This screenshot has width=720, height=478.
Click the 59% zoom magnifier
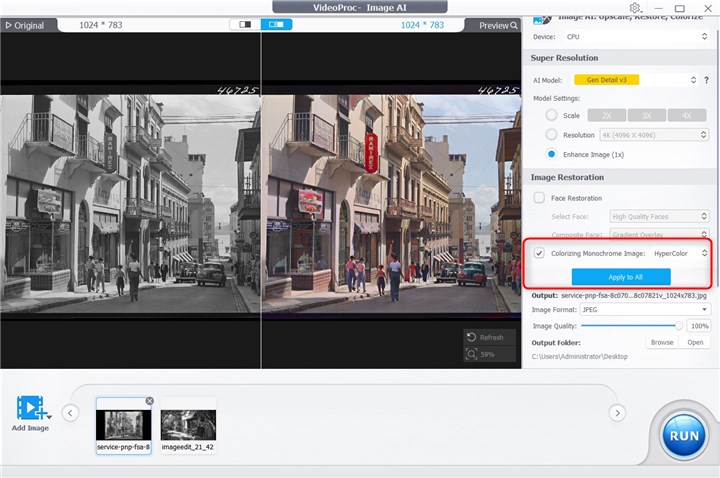click(471, 353)
